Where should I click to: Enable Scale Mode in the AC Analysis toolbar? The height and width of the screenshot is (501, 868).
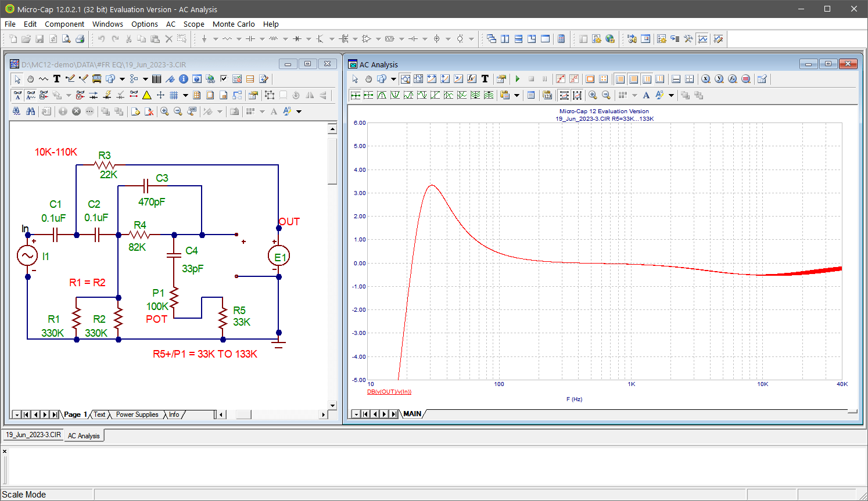click(406, 79)
